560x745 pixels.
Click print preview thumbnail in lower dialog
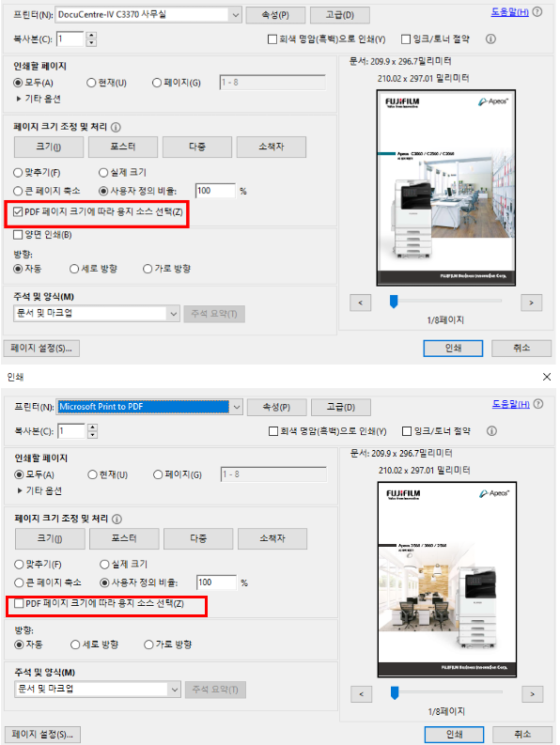(x=447, y=580)
